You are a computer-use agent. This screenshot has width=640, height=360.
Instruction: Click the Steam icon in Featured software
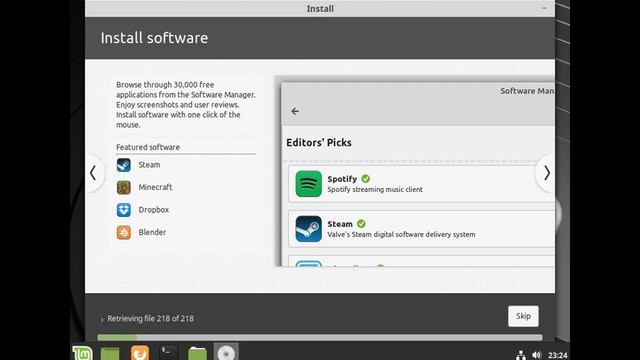pos(124,165)
